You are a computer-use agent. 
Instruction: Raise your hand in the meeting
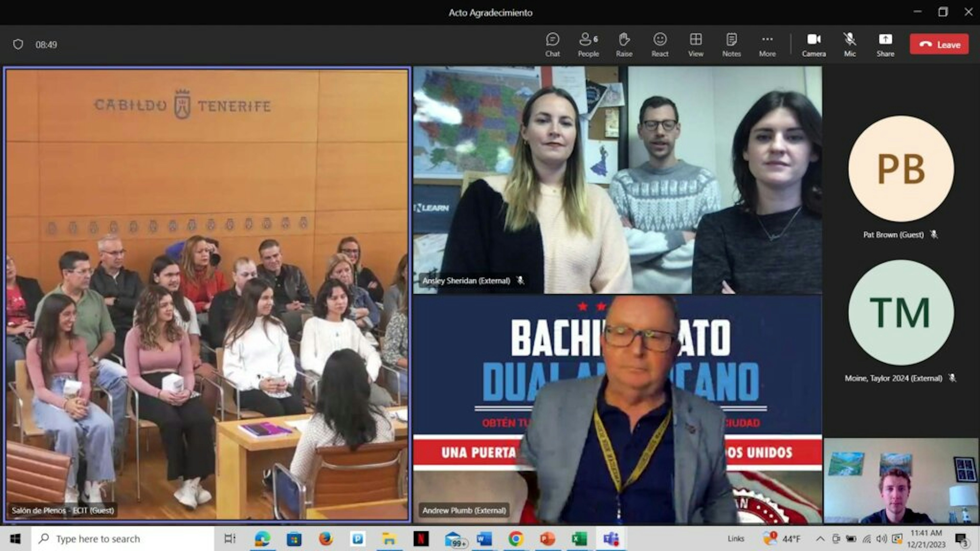624,44
